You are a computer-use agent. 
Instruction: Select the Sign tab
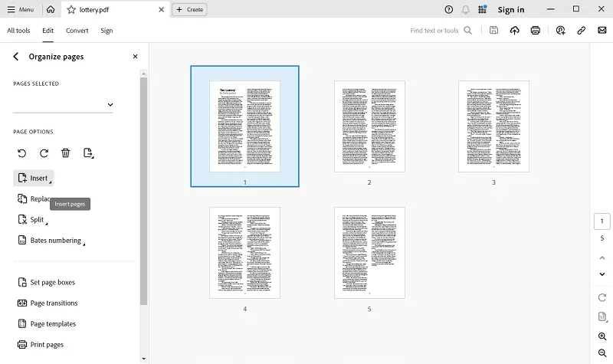click(107, 31)
